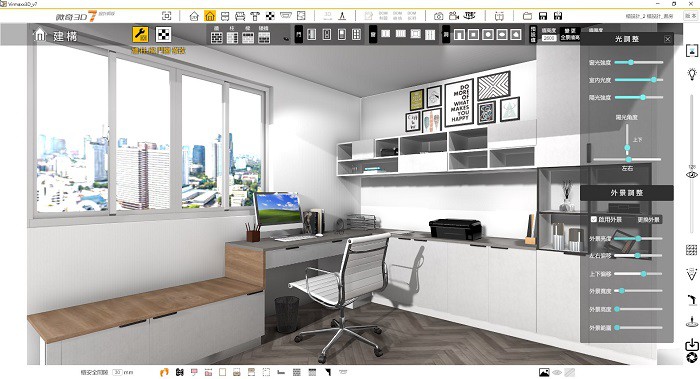The width and height of the screenshot is (700, 379).
Task: Open the checkered material icon in top toolbar
Action: (270, 17)
